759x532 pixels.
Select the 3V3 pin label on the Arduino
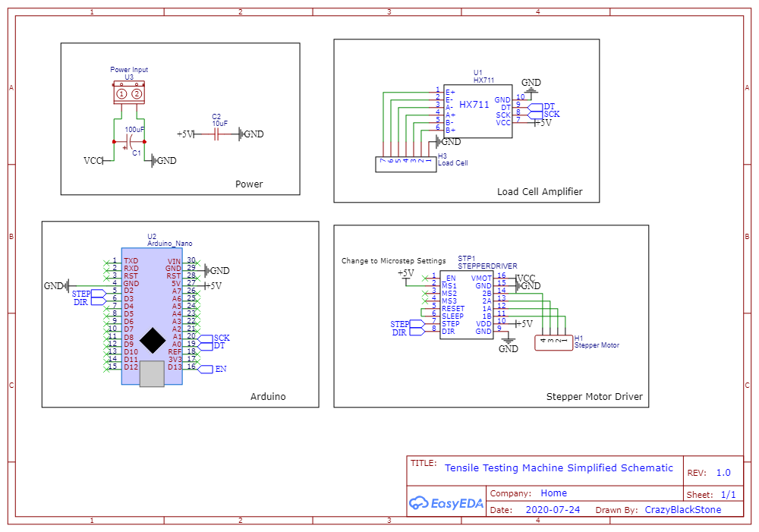(175, 359)
